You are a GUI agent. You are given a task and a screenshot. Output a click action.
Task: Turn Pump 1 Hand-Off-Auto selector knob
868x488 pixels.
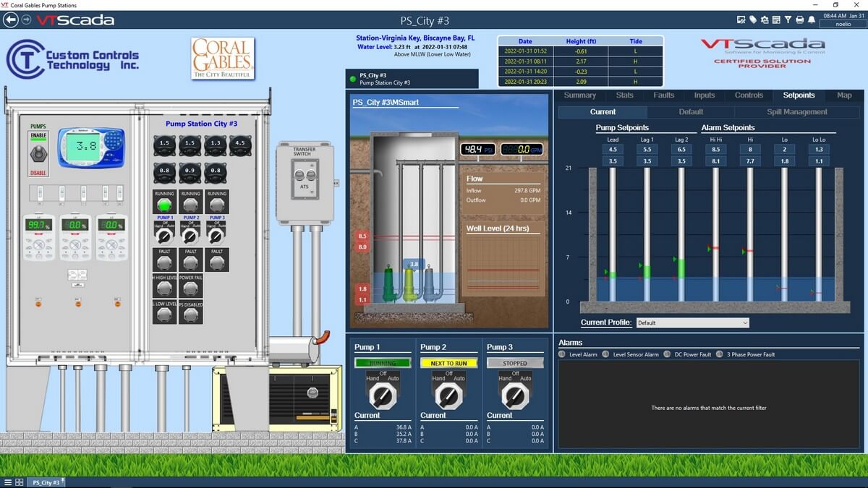coord(382,395)
